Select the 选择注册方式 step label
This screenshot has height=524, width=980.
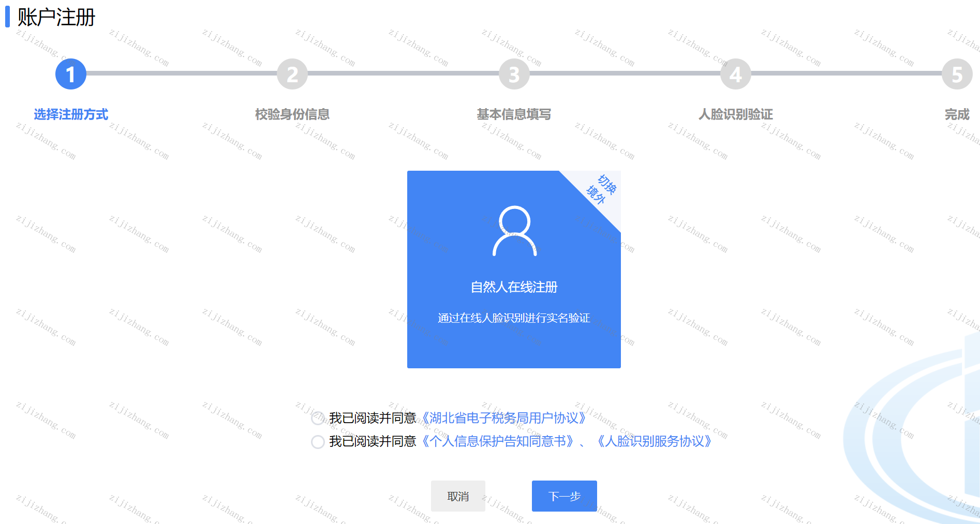tap(71, 114)
